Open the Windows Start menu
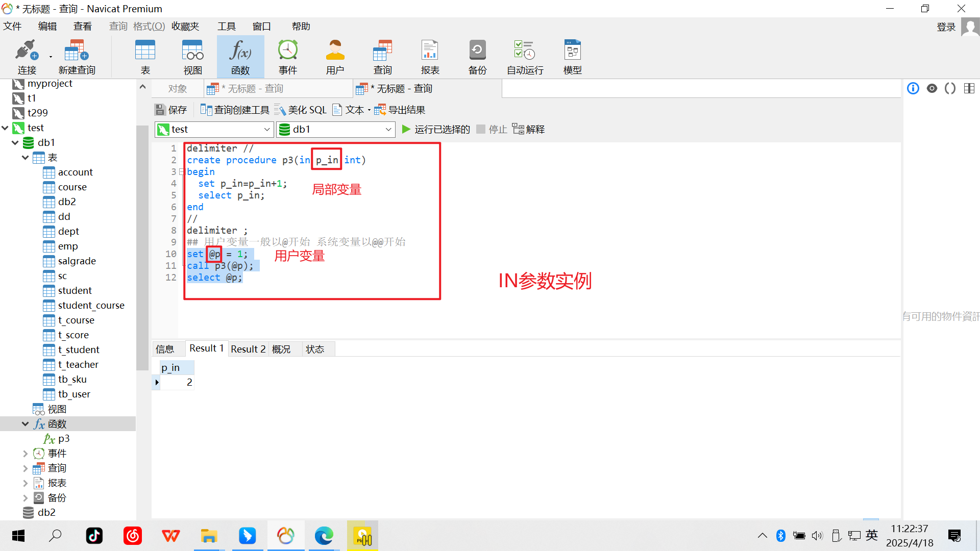Viewport: 980px width, 551px height. pyautogui.click(x=18, y=536)
